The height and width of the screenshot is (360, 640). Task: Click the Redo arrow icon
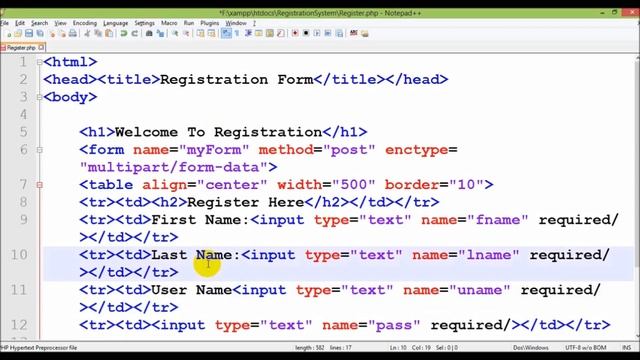[x=135, y=33]
